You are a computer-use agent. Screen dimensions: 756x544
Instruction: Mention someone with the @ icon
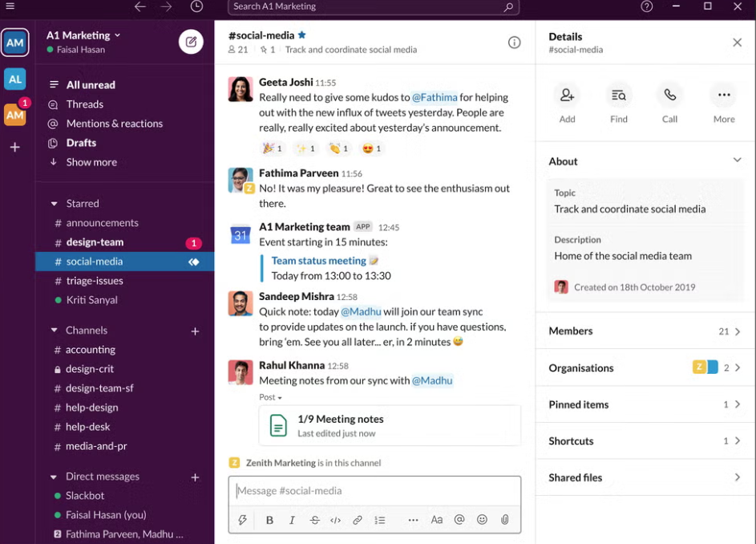pyautogui.click(x=459, y=519)
